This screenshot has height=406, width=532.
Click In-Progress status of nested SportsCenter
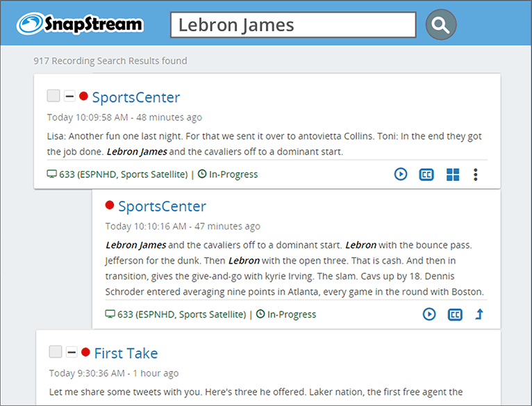pyautogui.click(x=292, y=314)
